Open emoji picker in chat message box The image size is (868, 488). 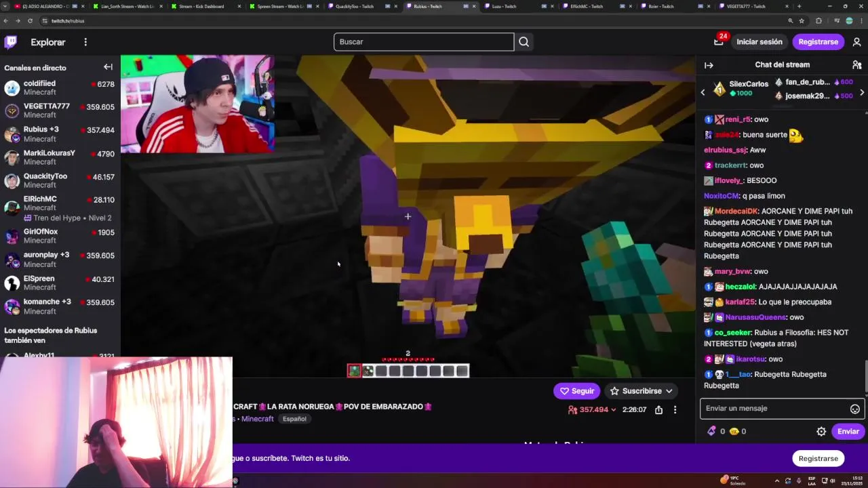(x=855, y=409)
